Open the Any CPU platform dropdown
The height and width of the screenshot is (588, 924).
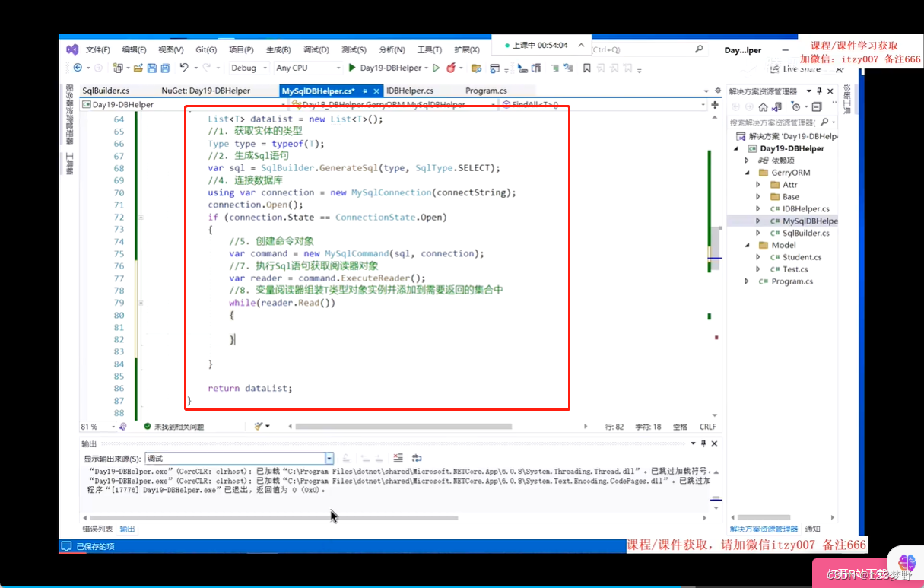[x=338, y=68]
